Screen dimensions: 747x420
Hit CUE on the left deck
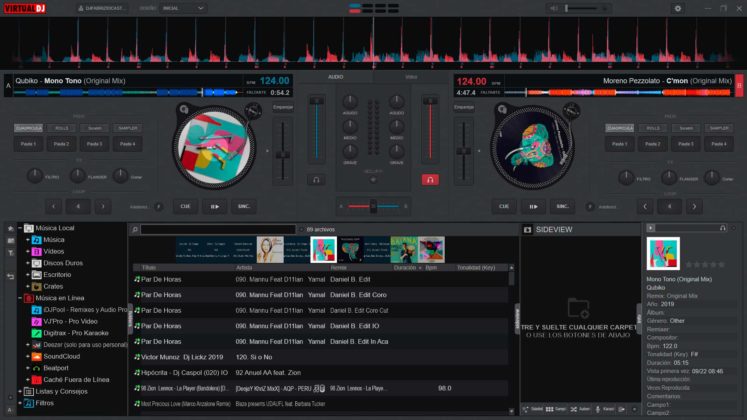185,206
